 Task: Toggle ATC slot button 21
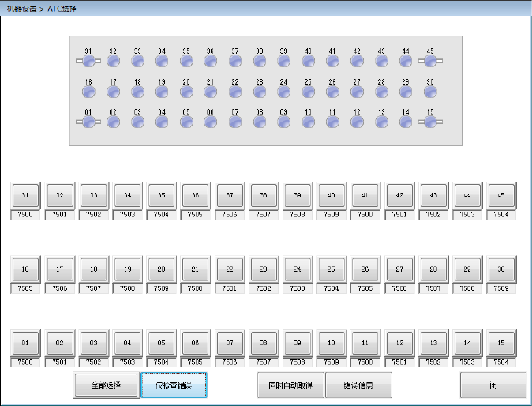pos(196,269)
